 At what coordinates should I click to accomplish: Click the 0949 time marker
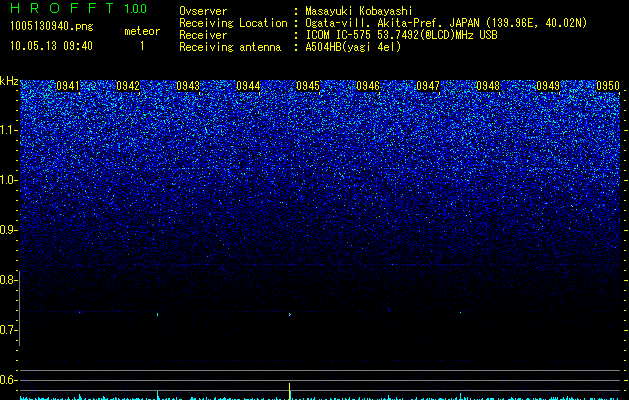548,86
